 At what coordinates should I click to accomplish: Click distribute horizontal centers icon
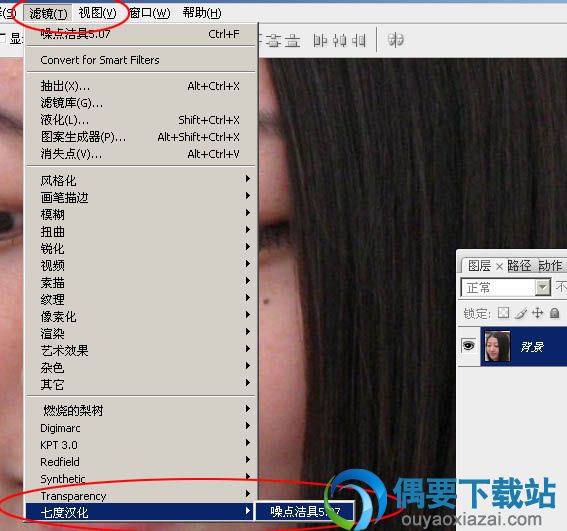[x=339, y=40]
